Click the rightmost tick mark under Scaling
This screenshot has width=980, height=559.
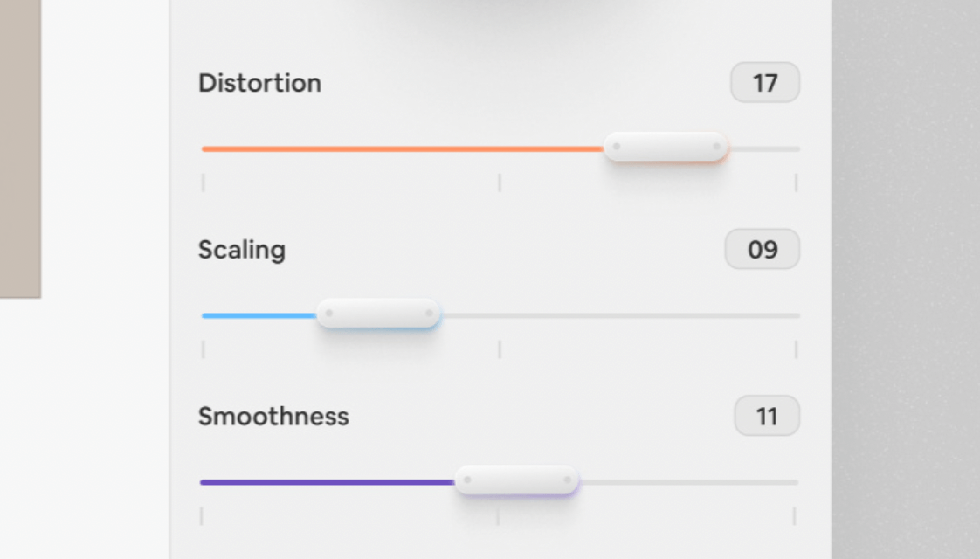796,349
